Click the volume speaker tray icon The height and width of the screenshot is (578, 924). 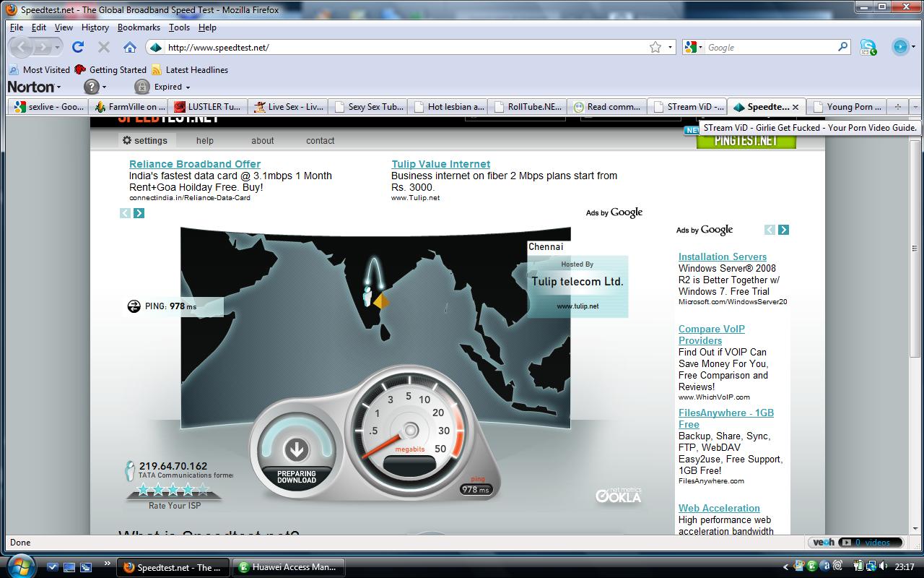coord(884,566)
